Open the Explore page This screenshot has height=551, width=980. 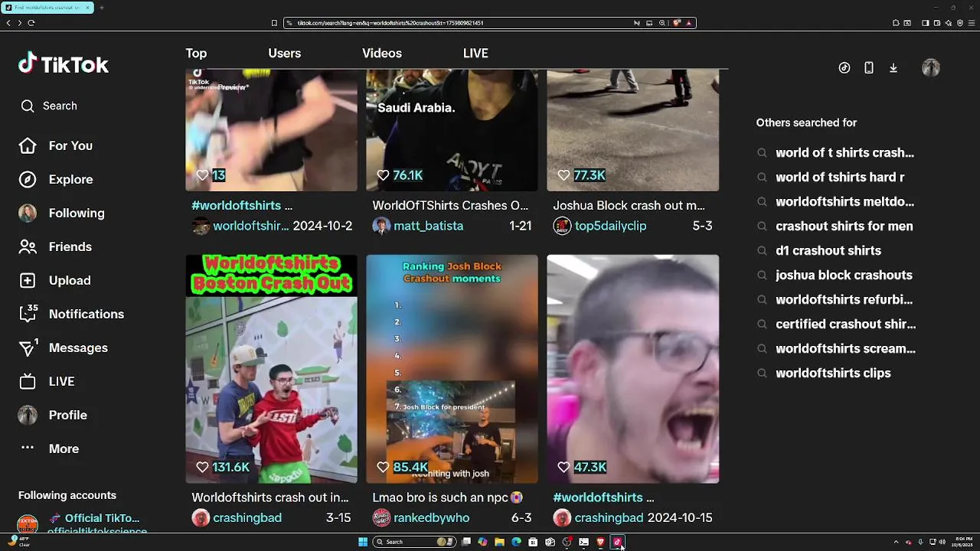pos(55,179)
